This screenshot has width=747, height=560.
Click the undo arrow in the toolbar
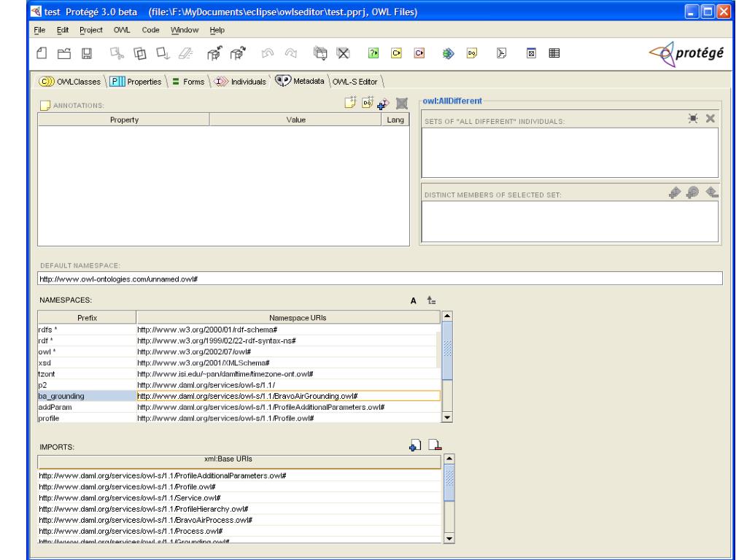[x=268, y=52]
